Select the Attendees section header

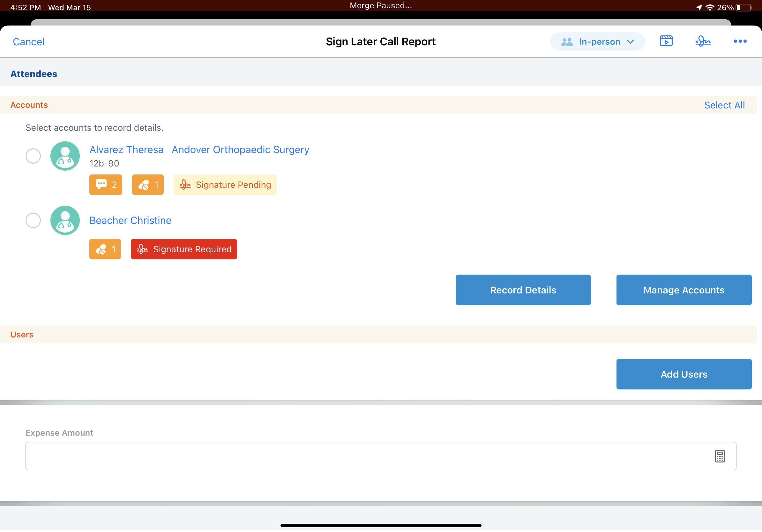click(x=34, y=74)
